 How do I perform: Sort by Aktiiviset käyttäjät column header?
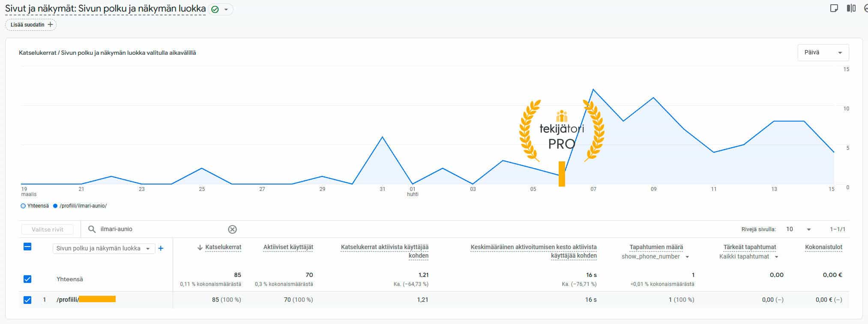[288, 247]
